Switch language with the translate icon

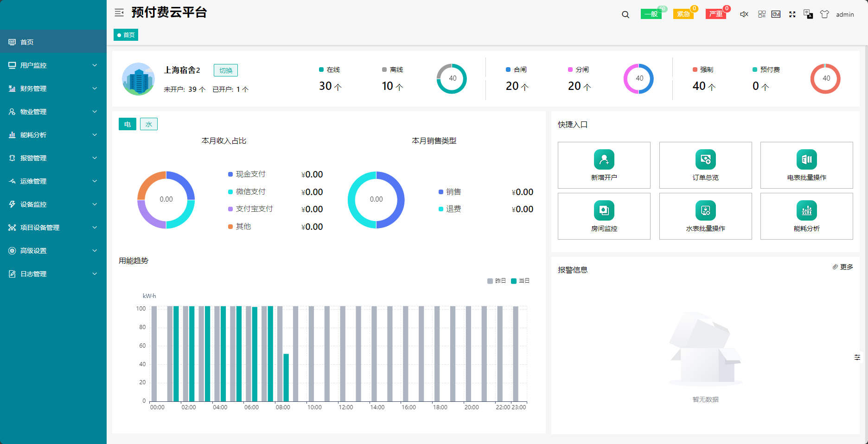(x=808, y=14)
